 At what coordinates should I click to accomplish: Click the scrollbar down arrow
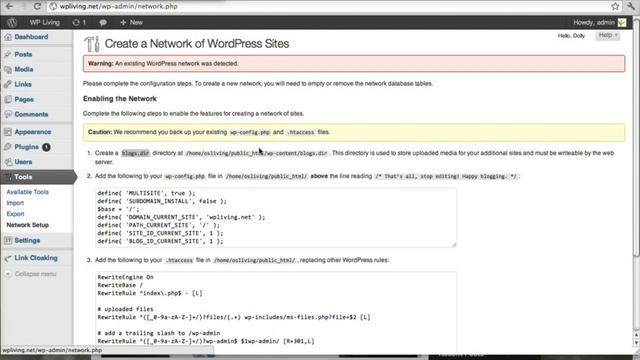[636, 344]
